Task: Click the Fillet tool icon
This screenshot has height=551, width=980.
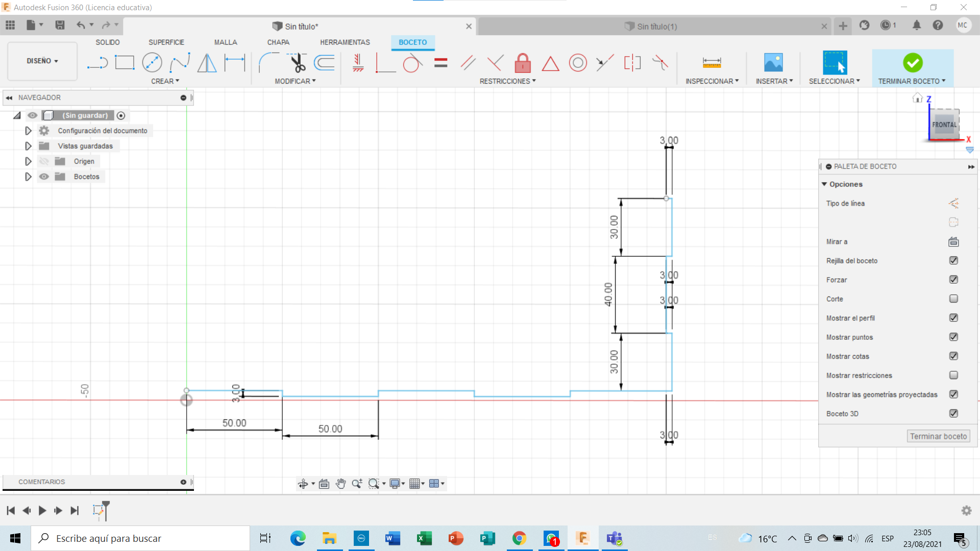Action: click(x=268, y=63)
